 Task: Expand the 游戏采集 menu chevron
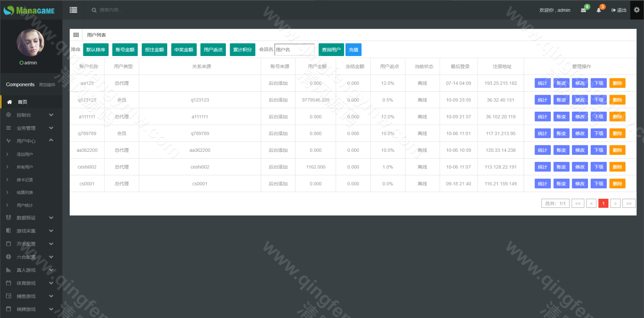pos(51,231)
